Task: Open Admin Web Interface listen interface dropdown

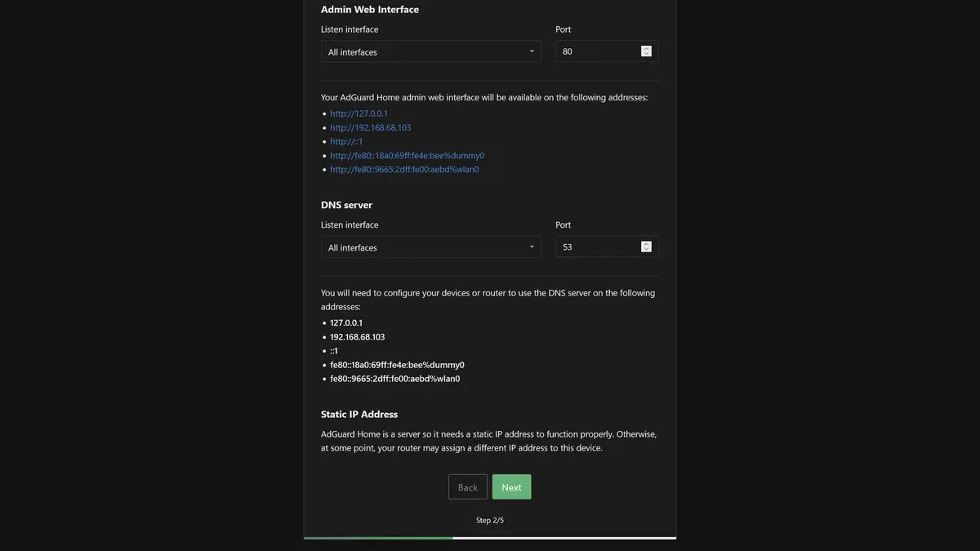Action: tap(431, 51)
